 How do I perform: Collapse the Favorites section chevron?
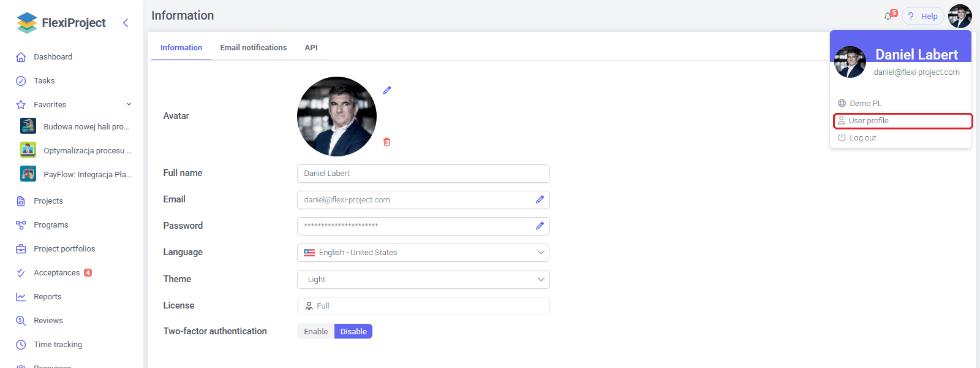129,104
